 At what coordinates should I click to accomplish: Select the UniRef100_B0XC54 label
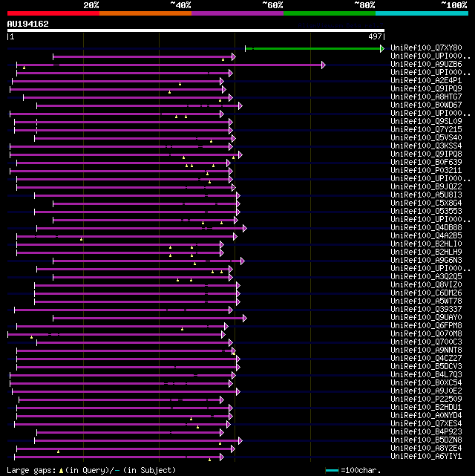pyautogui.click(x=426, y=382)
